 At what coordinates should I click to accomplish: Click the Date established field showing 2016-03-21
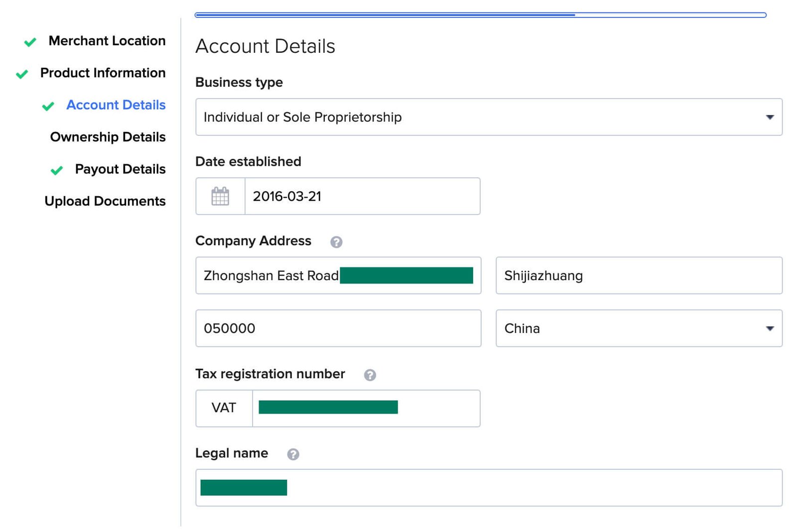(363, 196)
